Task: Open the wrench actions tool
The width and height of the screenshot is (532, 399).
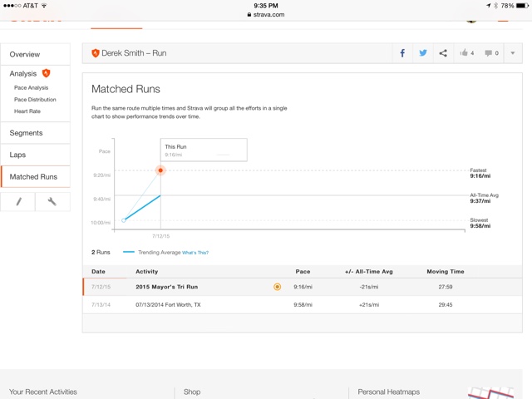Action: tap(52, 201)
